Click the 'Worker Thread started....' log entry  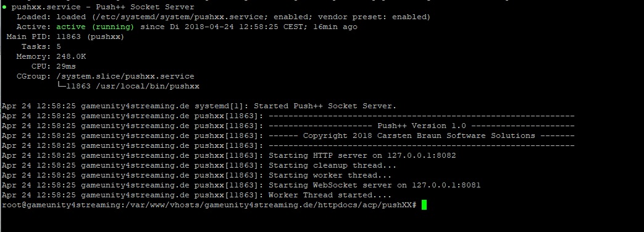click(x=330, y=195)
